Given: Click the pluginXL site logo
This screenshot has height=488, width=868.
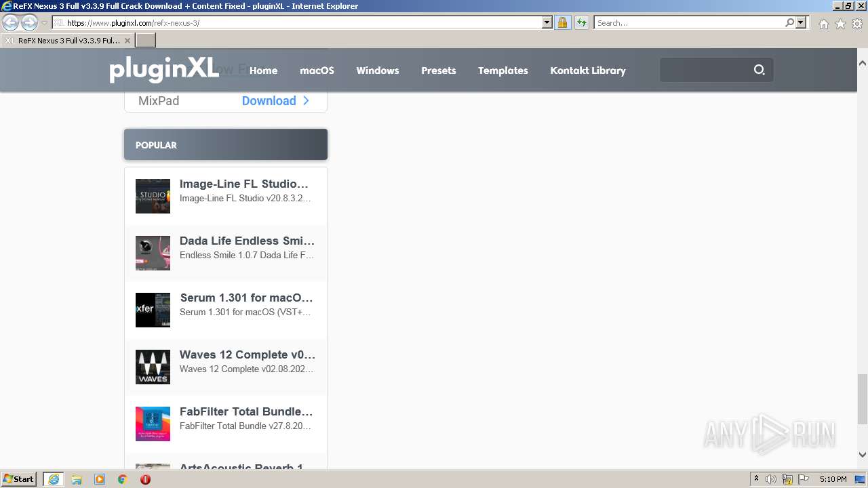Looking at the screenshot, I should pyautogui.click(x=163, y=68).
